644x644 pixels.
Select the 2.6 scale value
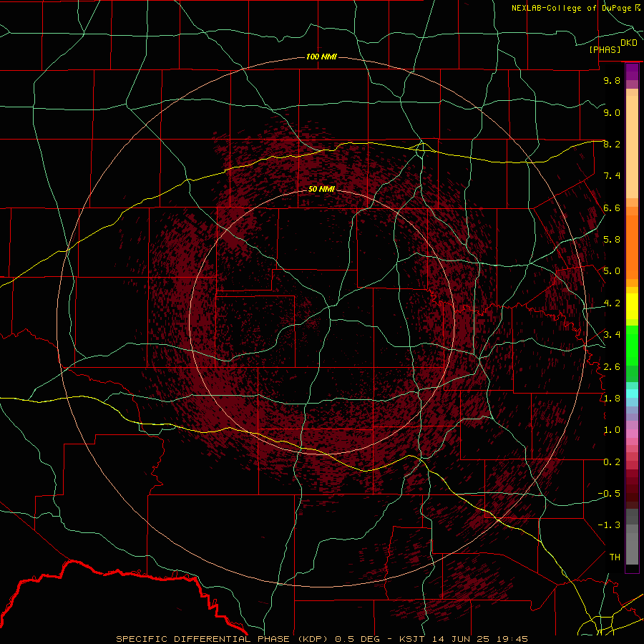612,367
